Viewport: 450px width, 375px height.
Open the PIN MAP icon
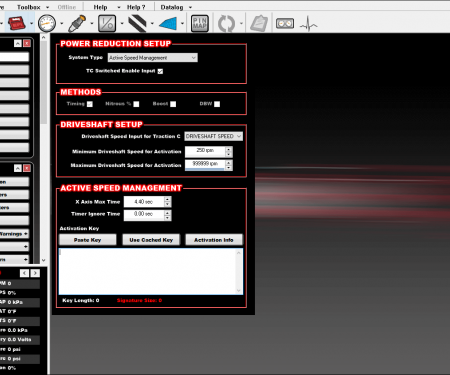[200, 23]
